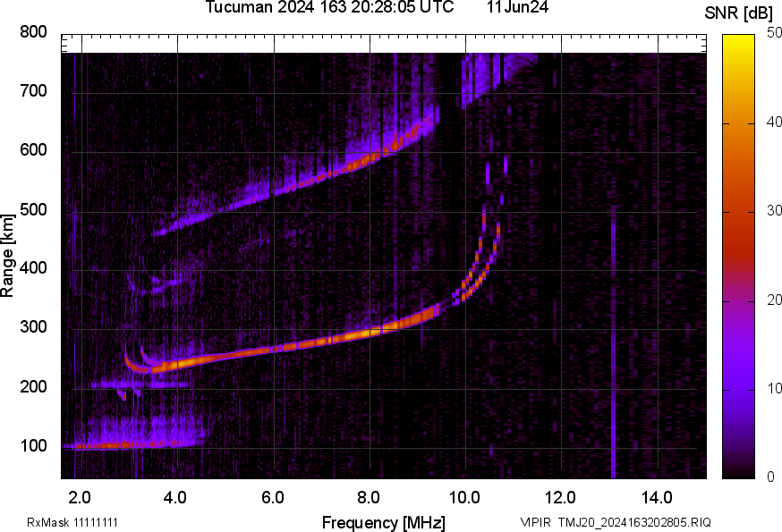Click the 800 range axis tick label
Viewport: 782px width, 532px height.
33,31
